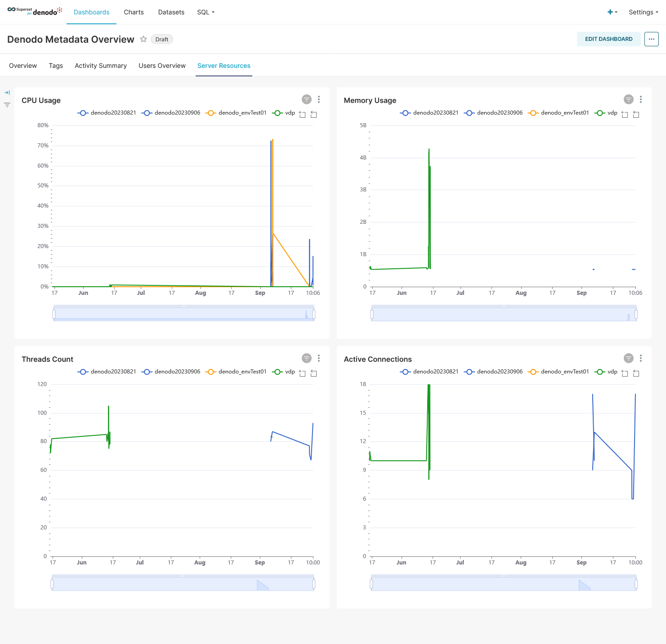Open the plus (new item) dropdown

pyautogui.click(x=612, y=12)
